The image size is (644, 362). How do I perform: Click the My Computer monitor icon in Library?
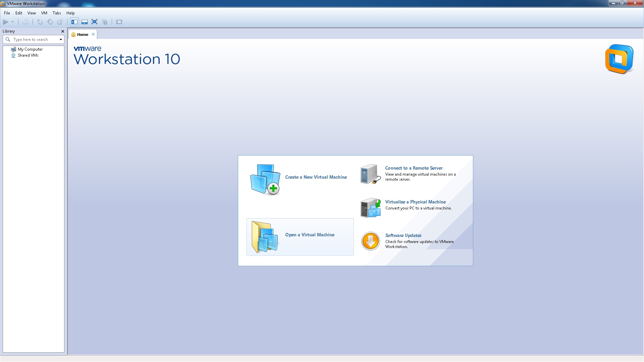[x=13, y=49]
